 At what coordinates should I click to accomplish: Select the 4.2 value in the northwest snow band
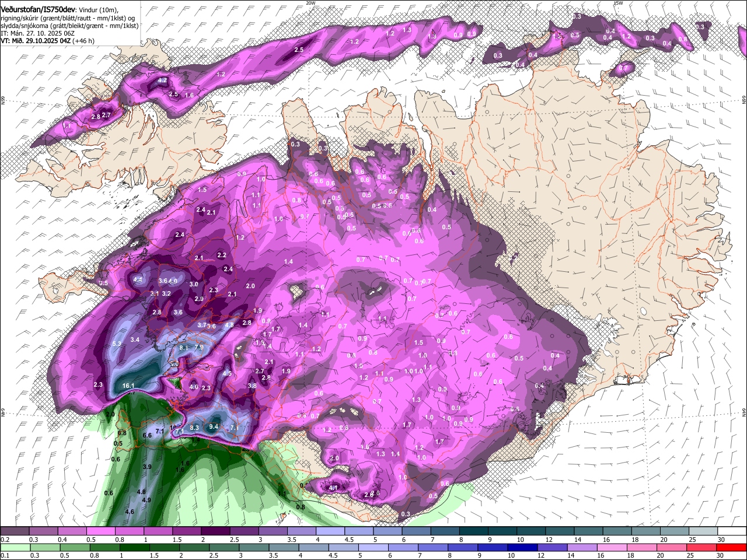[x=163, y=80]
